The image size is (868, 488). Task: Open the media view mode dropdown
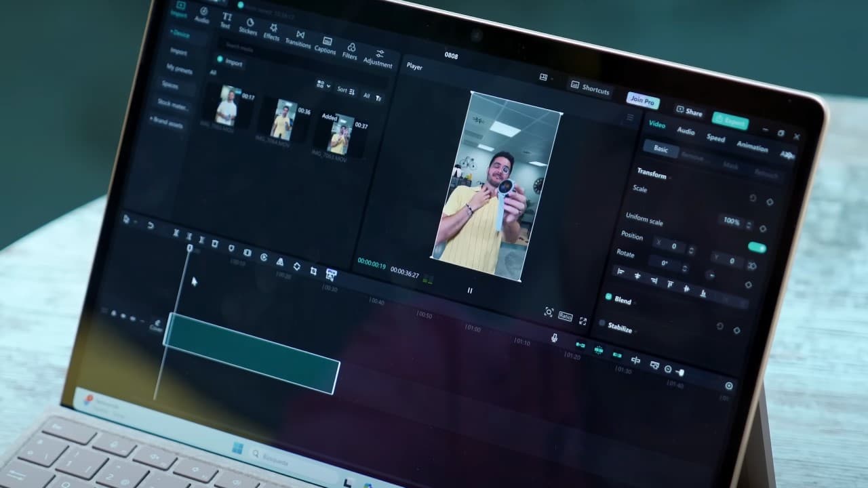(323, 85)
